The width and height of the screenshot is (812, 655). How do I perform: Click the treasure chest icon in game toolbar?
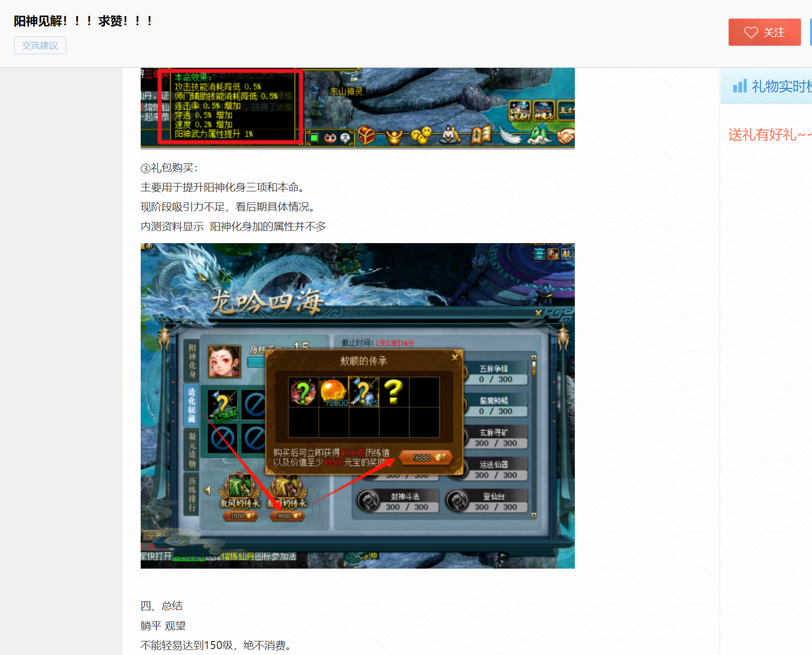click(366, 136)
